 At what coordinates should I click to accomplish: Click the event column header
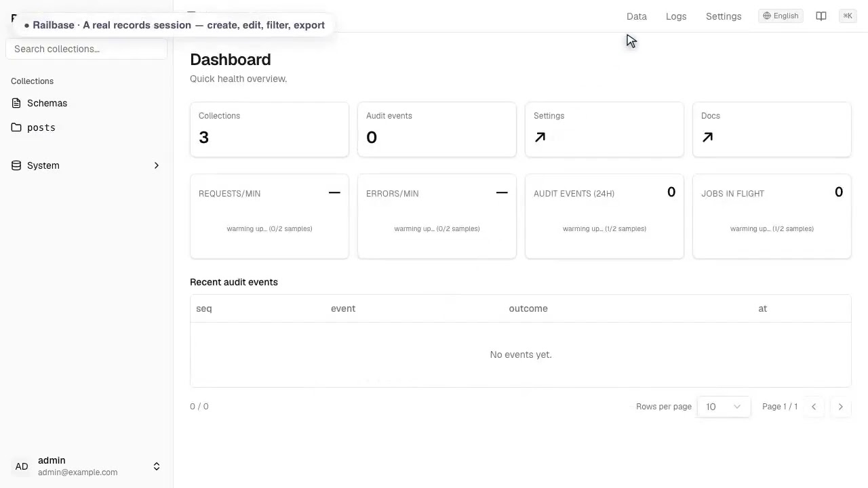coord(343,308)
